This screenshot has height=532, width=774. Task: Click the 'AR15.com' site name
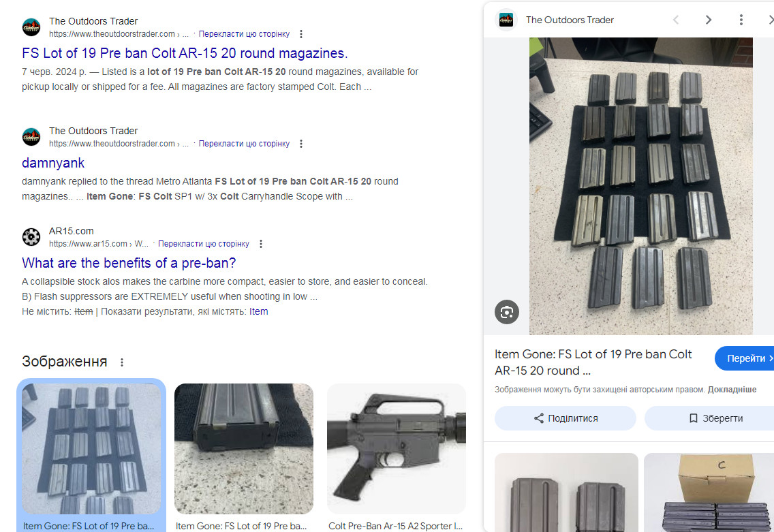(x=71, y=231)
